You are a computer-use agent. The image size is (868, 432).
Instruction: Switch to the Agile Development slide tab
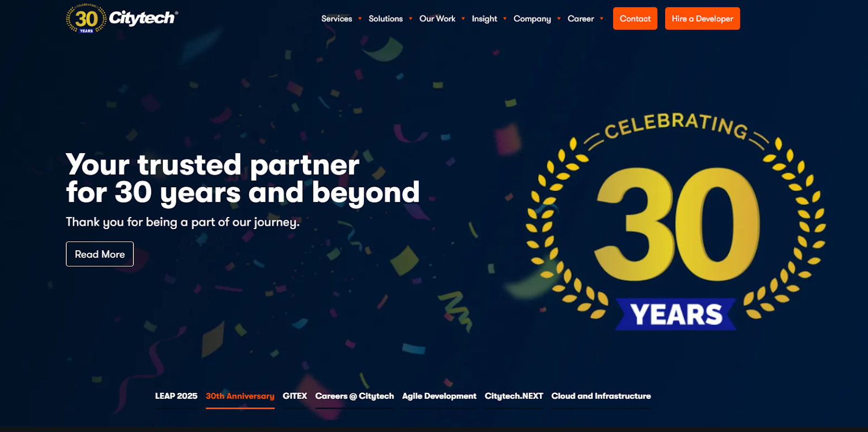coord(439,396)
